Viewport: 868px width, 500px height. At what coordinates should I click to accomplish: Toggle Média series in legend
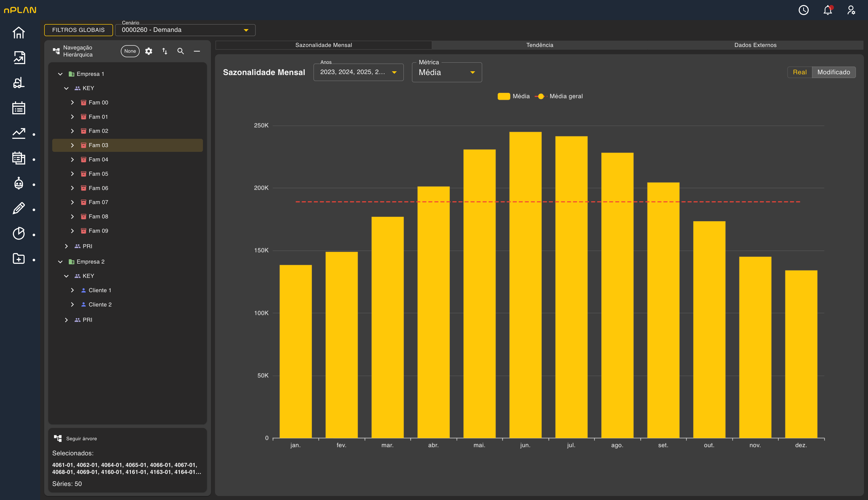coord(513,96)
